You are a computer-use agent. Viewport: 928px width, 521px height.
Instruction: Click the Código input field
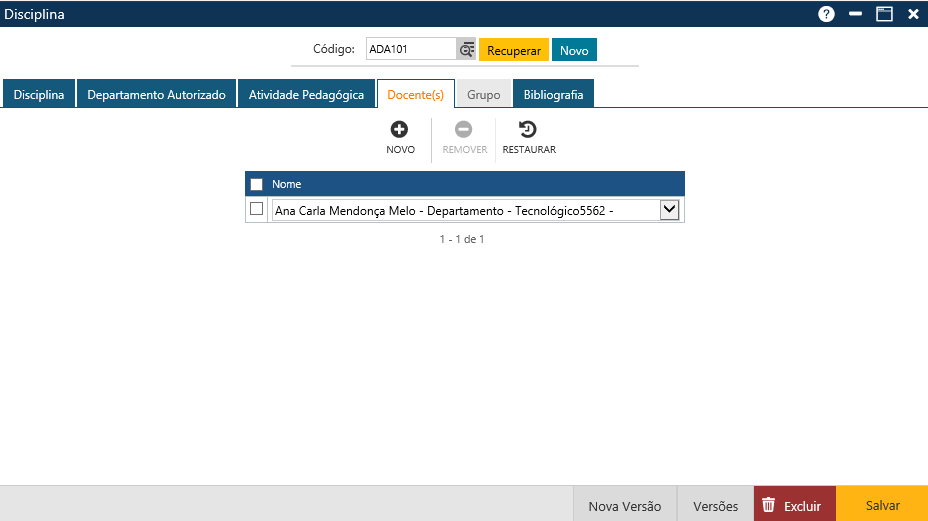411,50
